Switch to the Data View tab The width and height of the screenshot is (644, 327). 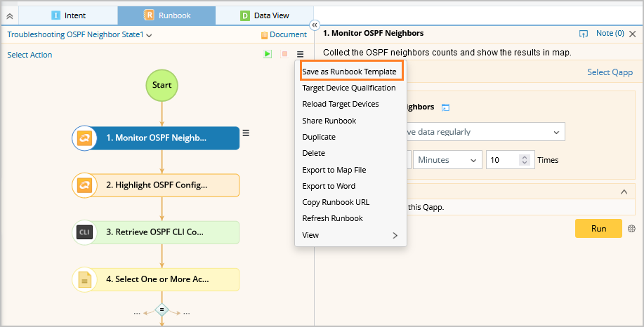tap(265, 15)
